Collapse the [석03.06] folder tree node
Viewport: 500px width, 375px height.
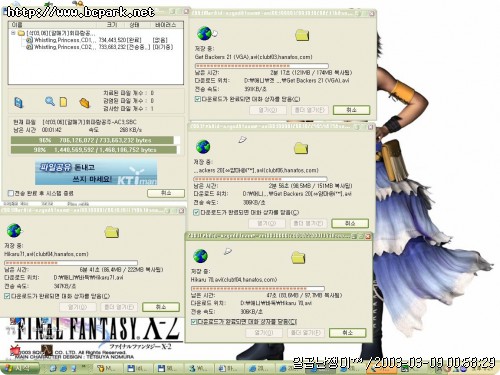[13, 33]
